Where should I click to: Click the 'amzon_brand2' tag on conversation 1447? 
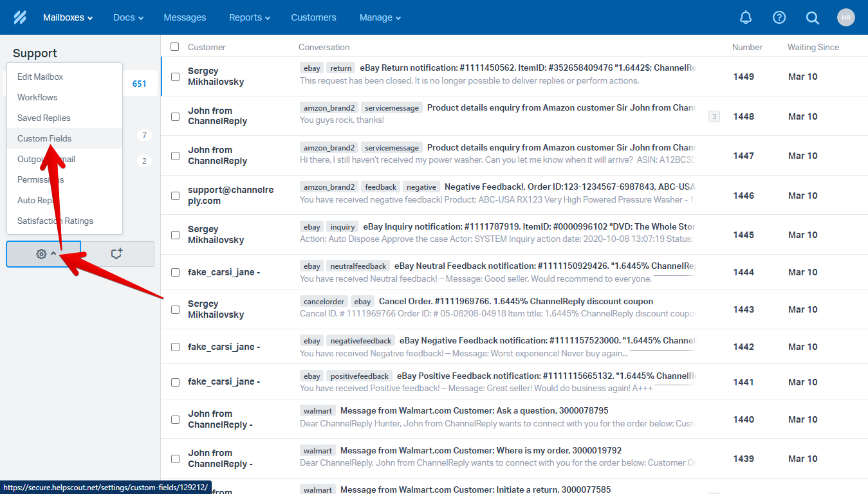(329, 148)
